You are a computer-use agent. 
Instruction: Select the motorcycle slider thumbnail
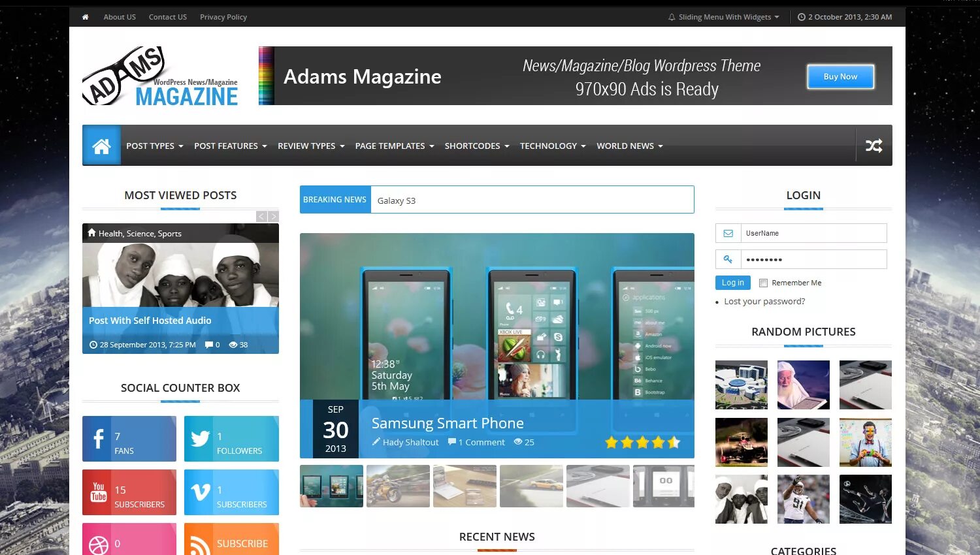pyautogui.click(x=398, y=486)
